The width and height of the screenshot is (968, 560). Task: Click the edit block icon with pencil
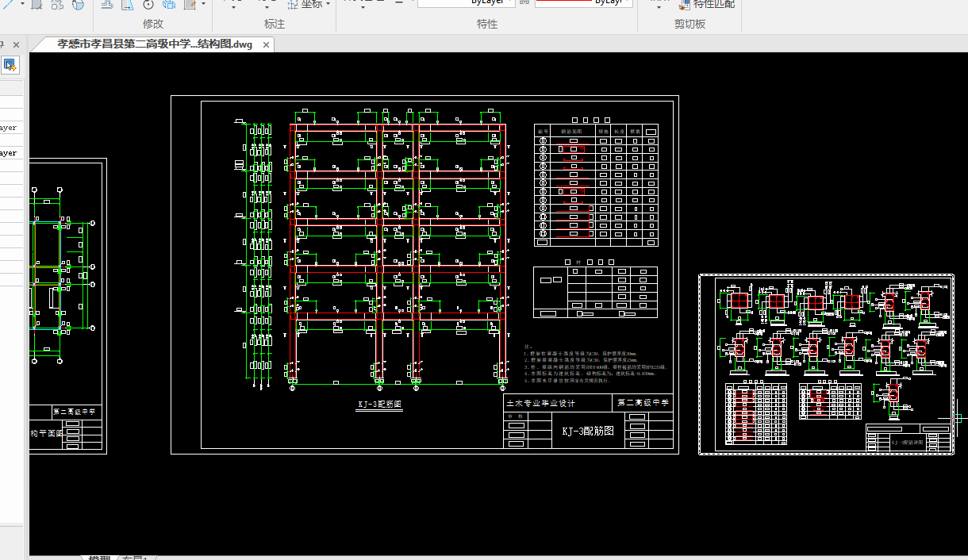[190, 4]
